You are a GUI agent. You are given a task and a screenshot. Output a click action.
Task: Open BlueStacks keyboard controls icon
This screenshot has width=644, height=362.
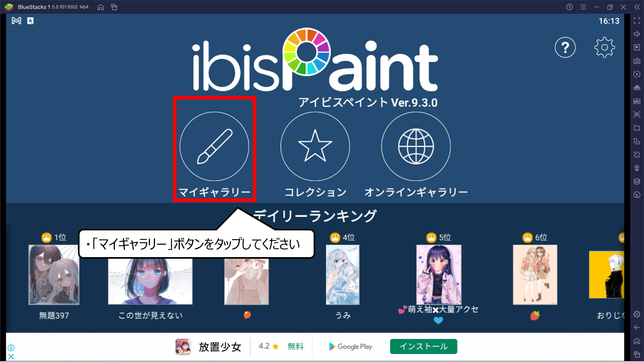tap(637, 61)
